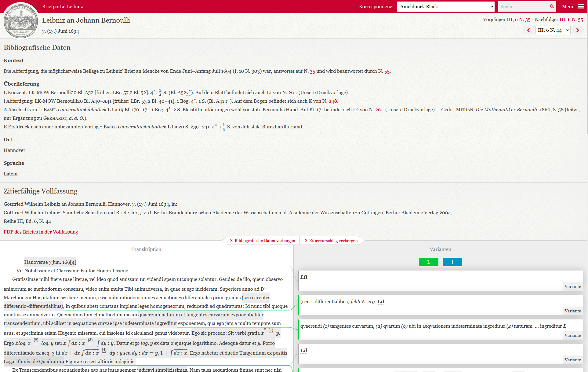Open the Vorgänger link III, 6 N. 35
The height and width of the screenshot is (372, 588).
[x=519, y=20]
